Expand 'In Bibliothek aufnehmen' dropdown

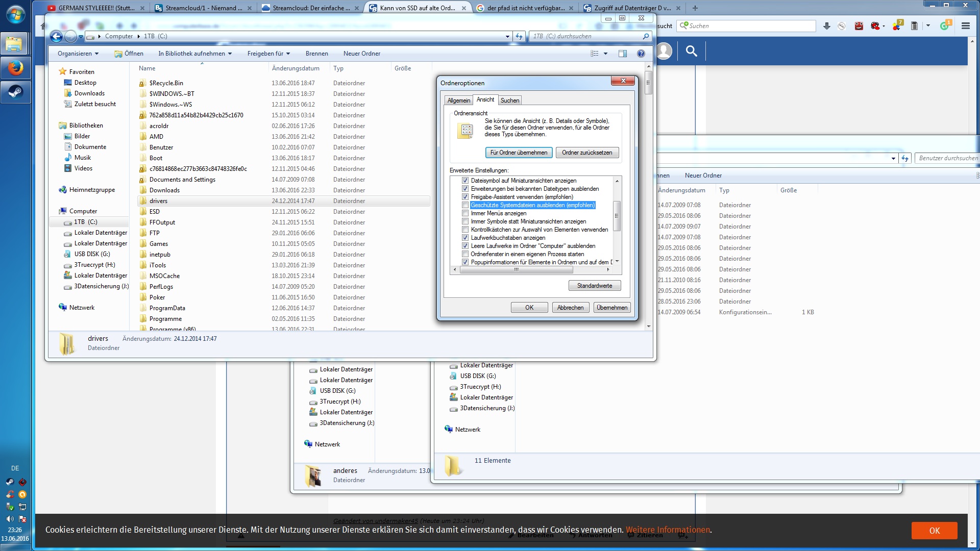(x=194, y=54)
